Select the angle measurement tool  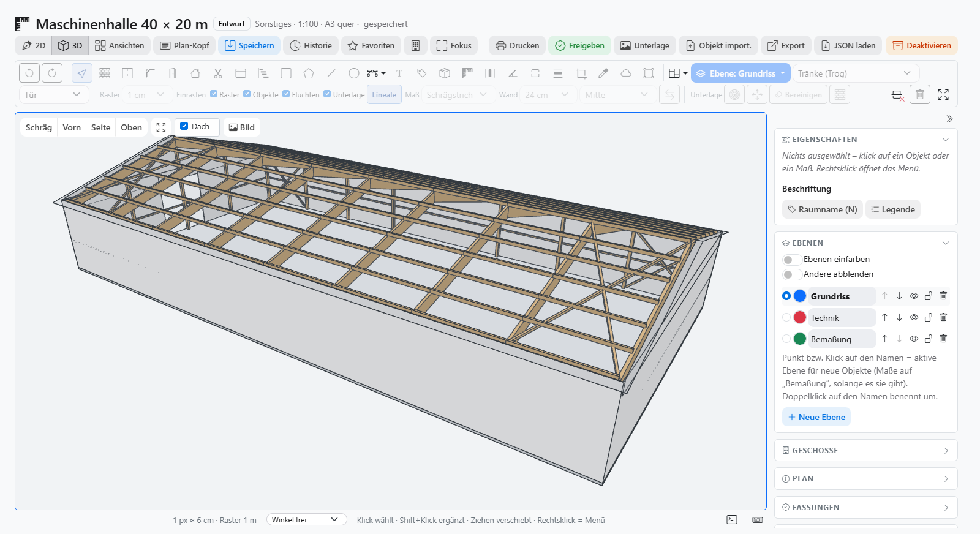pyautogui.click(x=513, y=73)
